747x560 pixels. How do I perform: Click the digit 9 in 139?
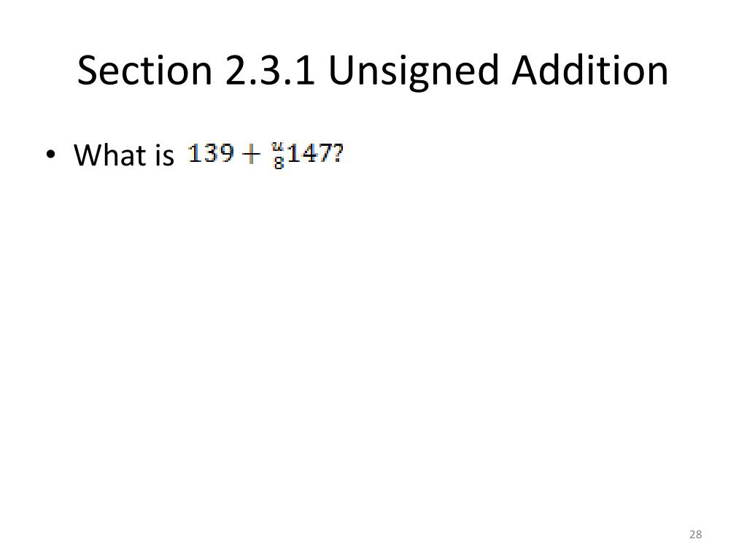coord(226,153)
